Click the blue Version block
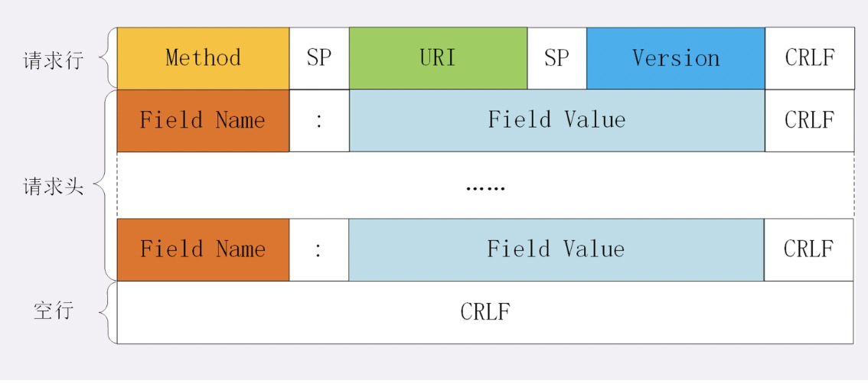 (x=676, y=58)
